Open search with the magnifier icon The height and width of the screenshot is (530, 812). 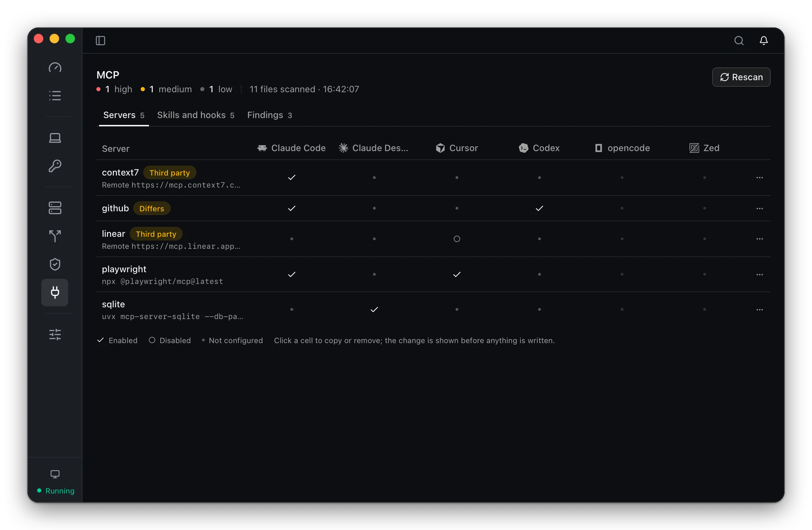739,41
